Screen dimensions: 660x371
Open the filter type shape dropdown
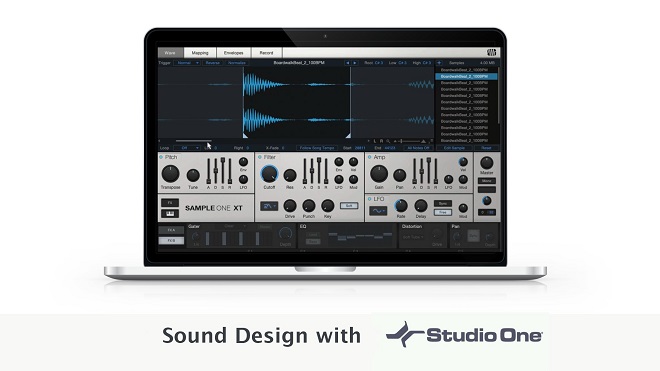pos(269,206)
